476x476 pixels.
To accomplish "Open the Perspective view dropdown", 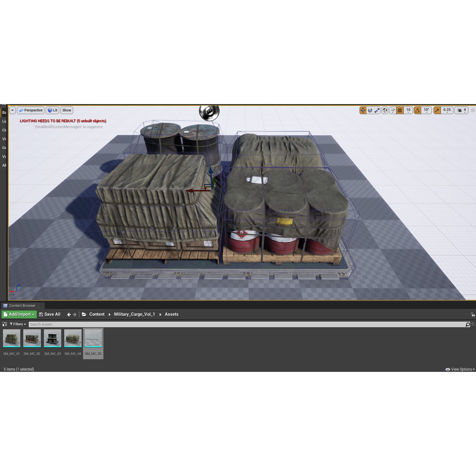I will tap(30, 110).
